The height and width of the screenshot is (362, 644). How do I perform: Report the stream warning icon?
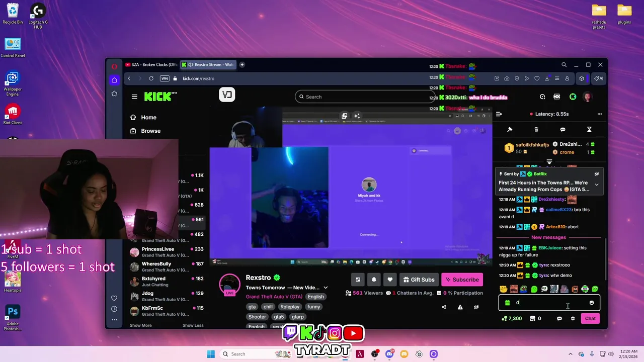coord(460,307)
